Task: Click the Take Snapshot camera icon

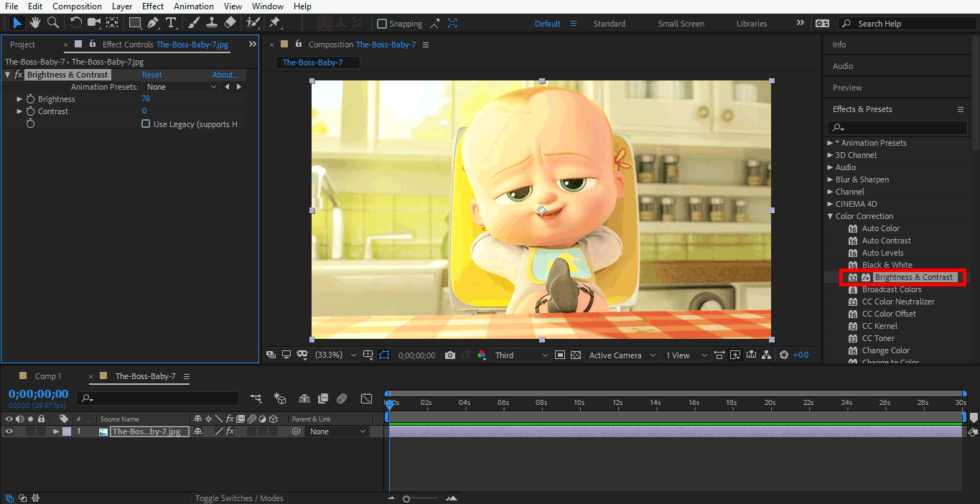Action: tap(450, 355)
